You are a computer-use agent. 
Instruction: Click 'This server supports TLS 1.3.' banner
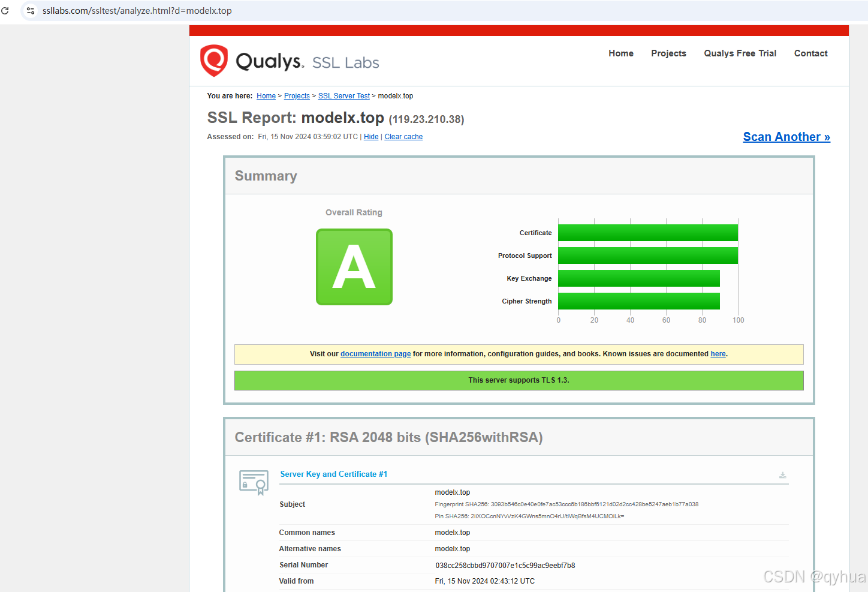click(x=519, y=380)
